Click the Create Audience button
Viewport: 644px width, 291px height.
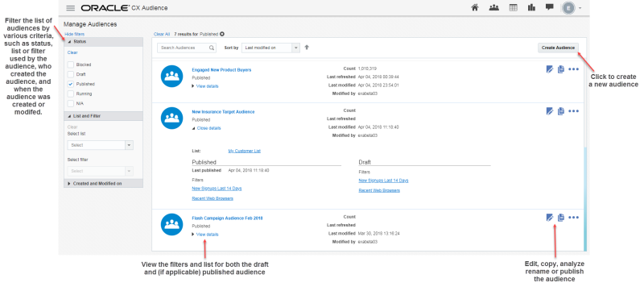[558, 48]
